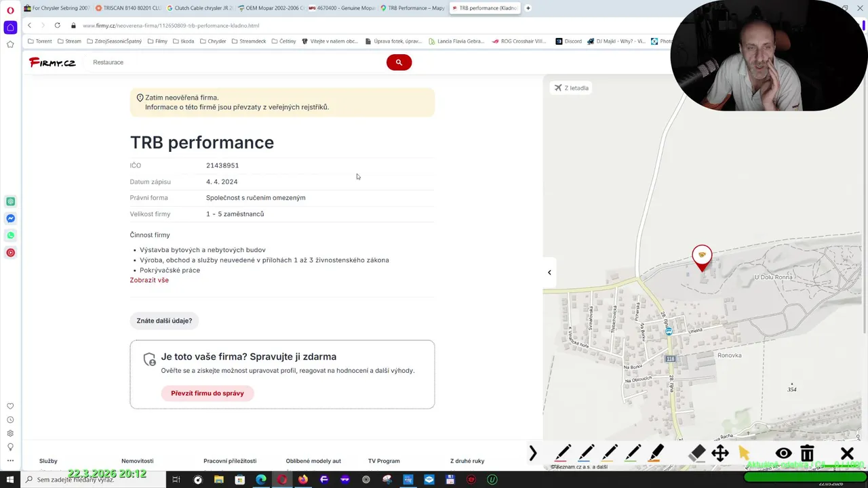Select the orange highlighter tool
The width and height of the screenshot is (868, 488).
[656, 453]
